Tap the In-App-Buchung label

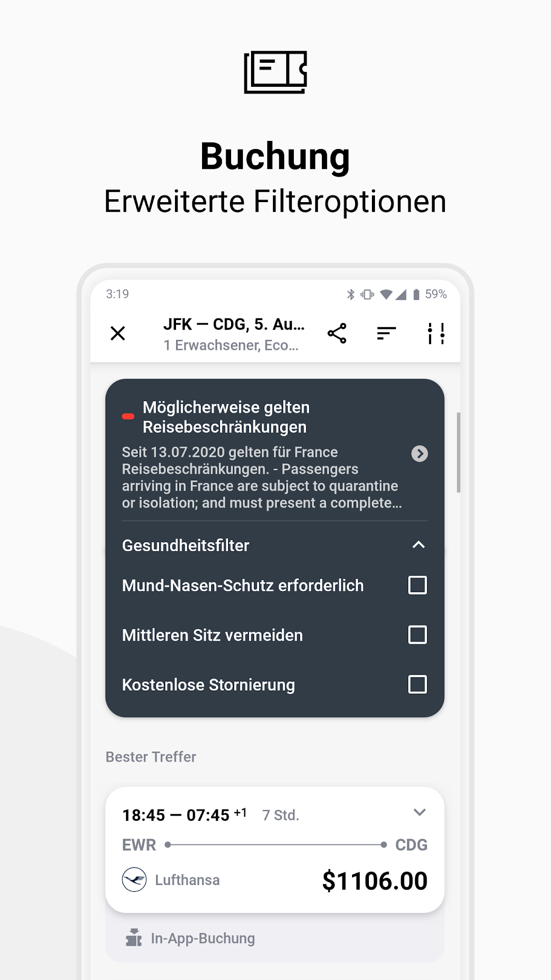(203, 938)
